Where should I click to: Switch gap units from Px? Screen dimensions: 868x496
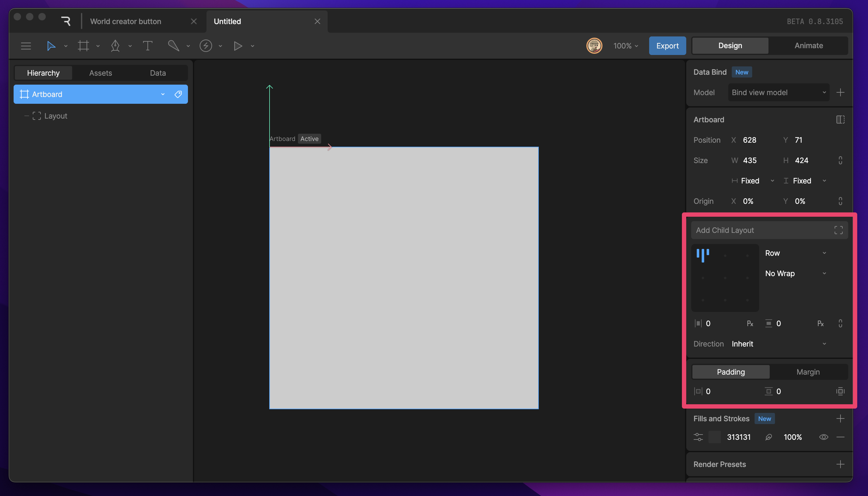pos(750,323)
